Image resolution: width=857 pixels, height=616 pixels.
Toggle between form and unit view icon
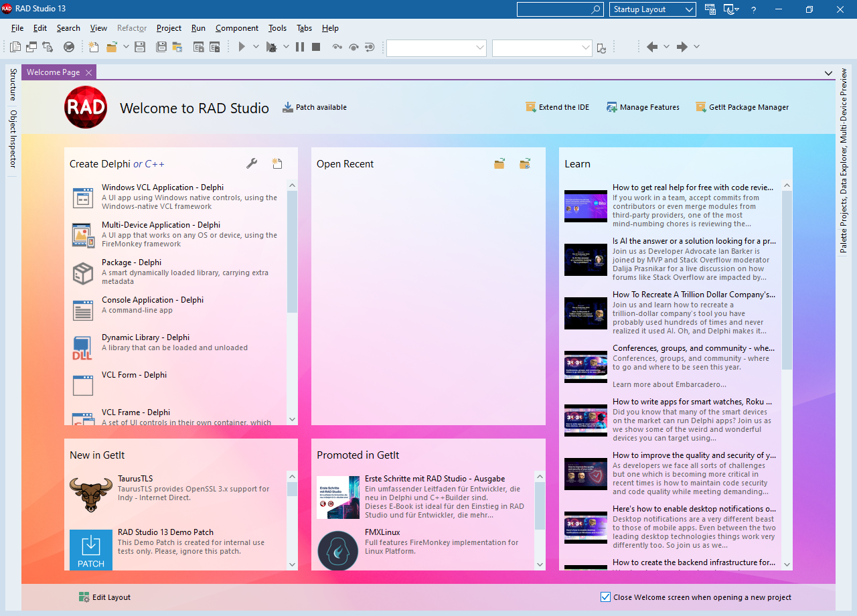pos(48,47)
